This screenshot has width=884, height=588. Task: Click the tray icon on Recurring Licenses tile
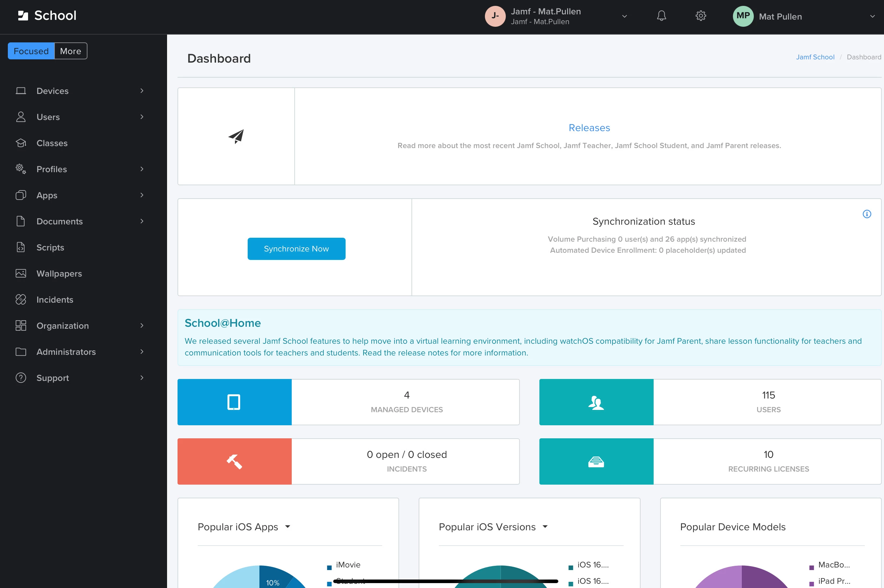(x=596, y=462)
